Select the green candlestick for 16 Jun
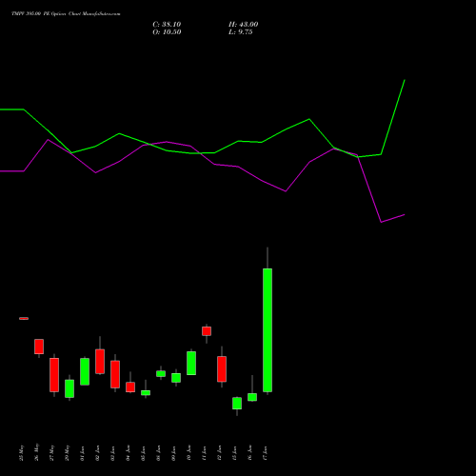The height and width of the screenshot is (476, 476). (x=252, y=397)
